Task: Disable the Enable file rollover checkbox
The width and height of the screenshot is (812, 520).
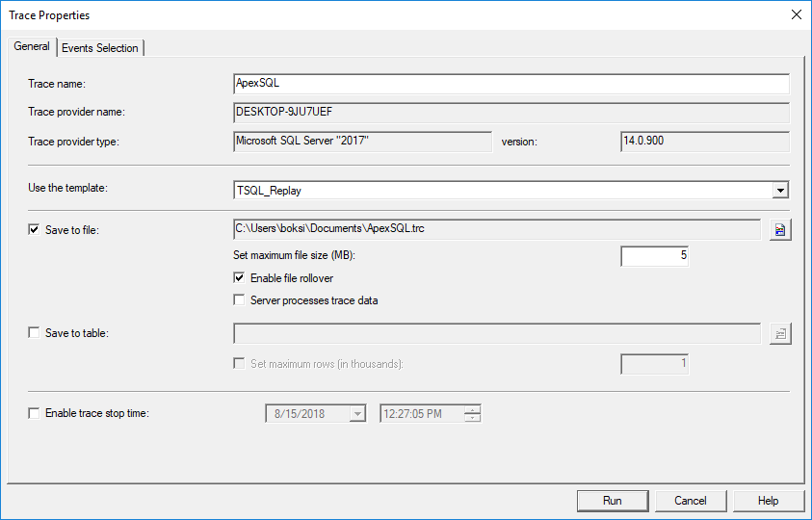Action: coord(239,277)
